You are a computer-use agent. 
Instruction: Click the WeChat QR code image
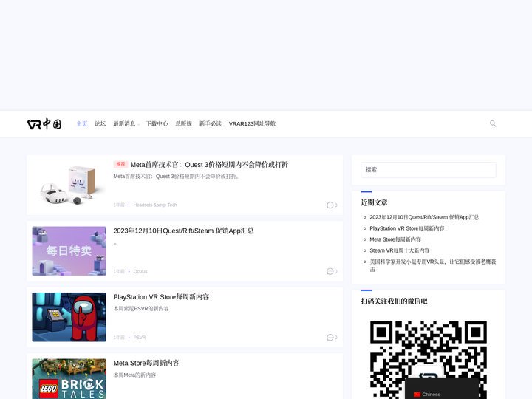point(428,359)
